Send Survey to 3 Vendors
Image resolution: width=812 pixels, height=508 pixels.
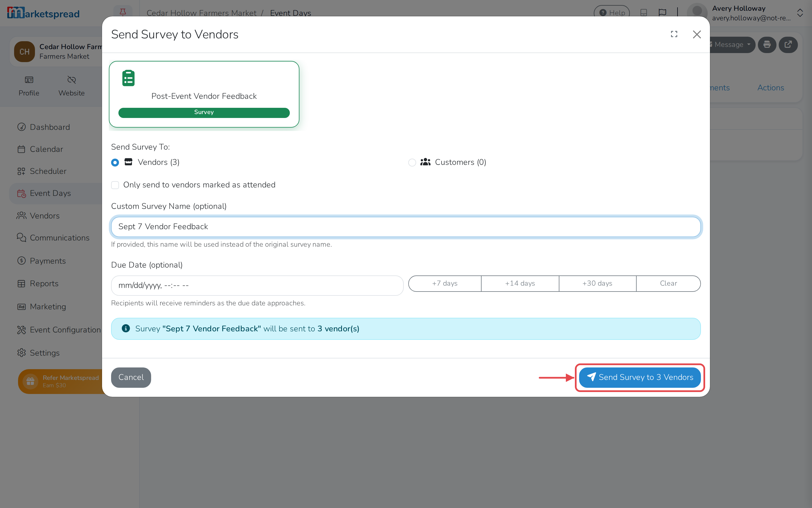(639, 377)
